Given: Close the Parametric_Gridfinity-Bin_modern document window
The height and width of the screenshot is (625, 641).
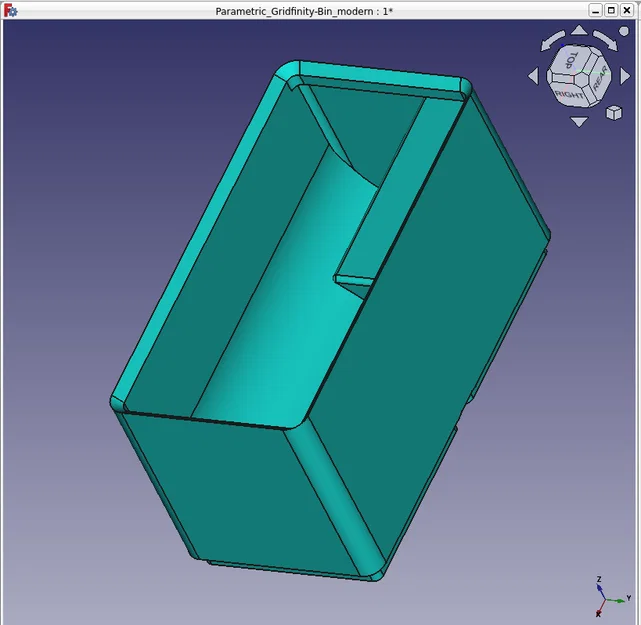Looking at the screenshot, I should click(x=627, y=11).
